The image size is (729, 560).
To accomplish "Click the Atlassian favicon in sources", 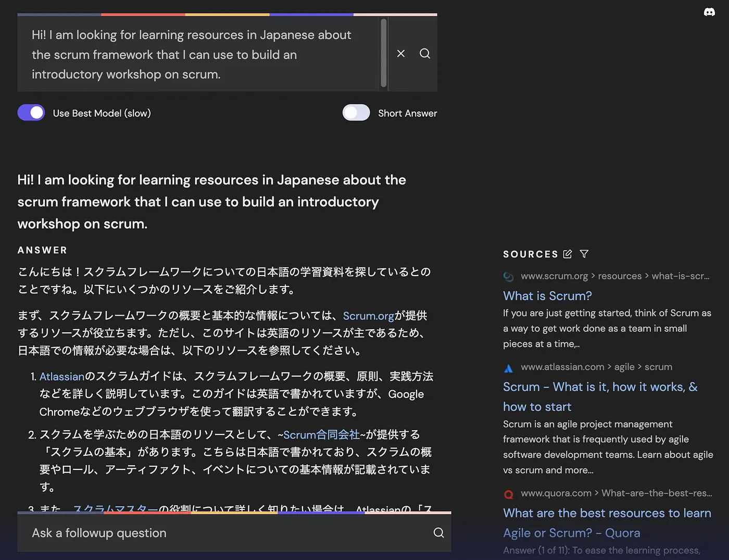I will coord(509,368).
